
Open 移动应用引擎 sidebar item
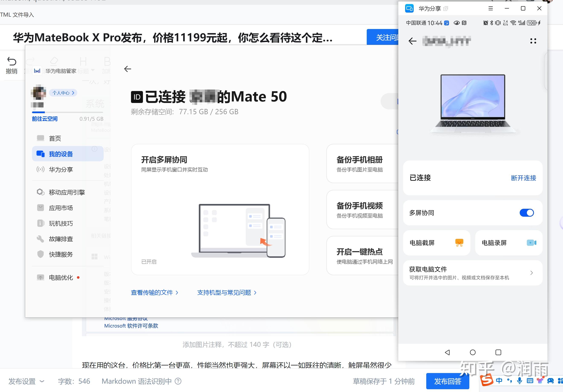pyautogui.click(x=68, y=192)
